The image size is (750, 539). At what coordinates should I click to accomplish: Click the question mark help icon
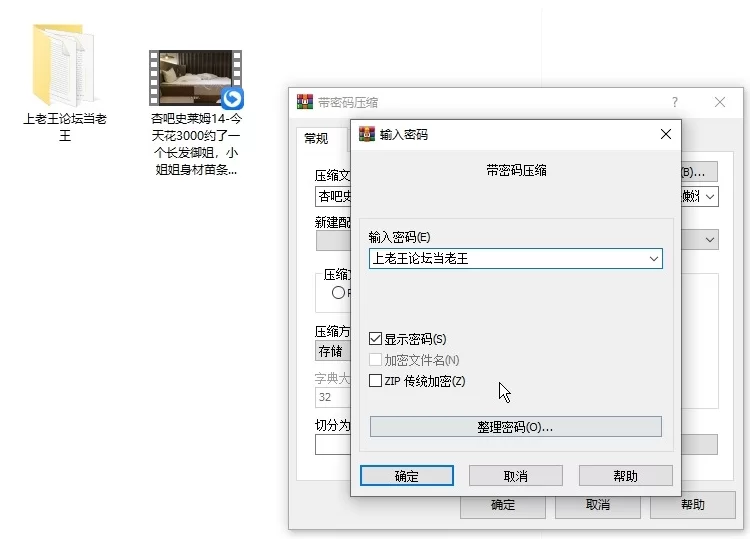point(675,102)
